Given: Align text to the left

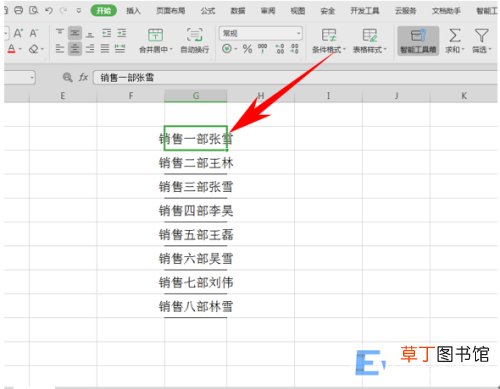Looking at the screenshot, I should click(60, 49).
